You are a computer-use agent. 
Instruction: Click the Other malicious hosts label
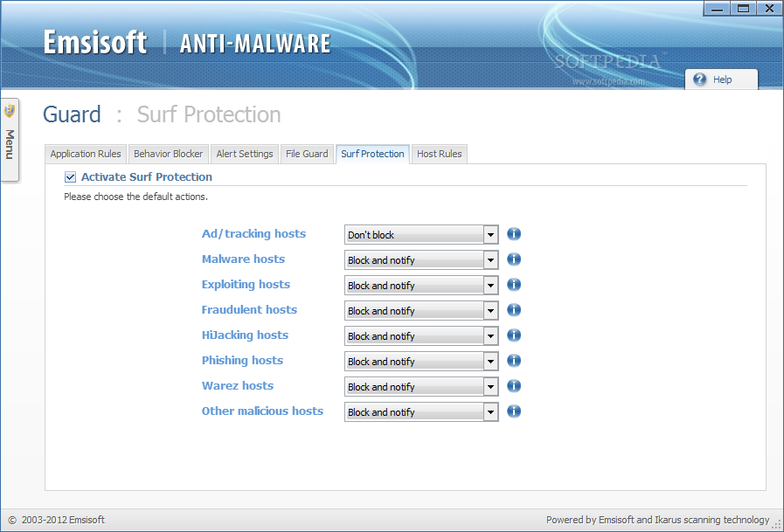(x=262, y=411)
